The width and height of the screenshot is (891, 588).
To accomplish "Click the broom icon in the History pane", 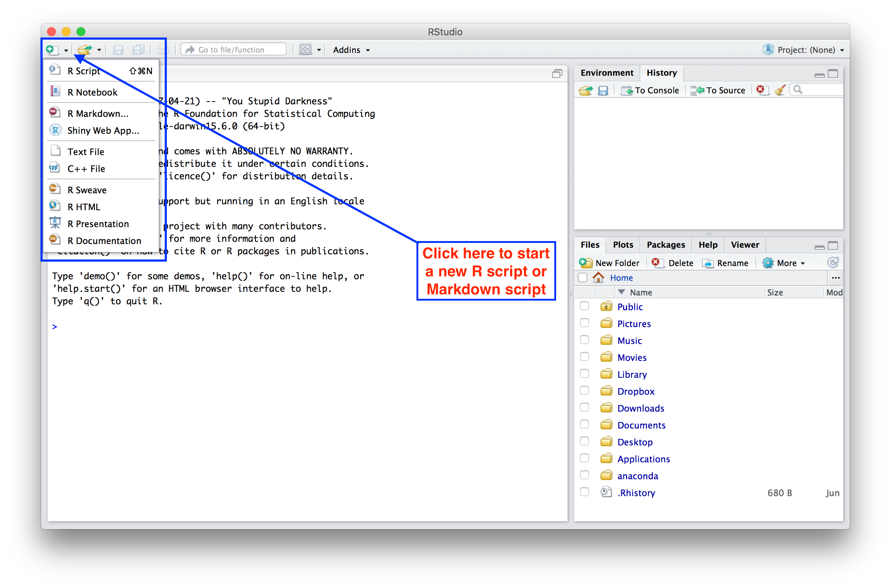I will pos(780,90).
